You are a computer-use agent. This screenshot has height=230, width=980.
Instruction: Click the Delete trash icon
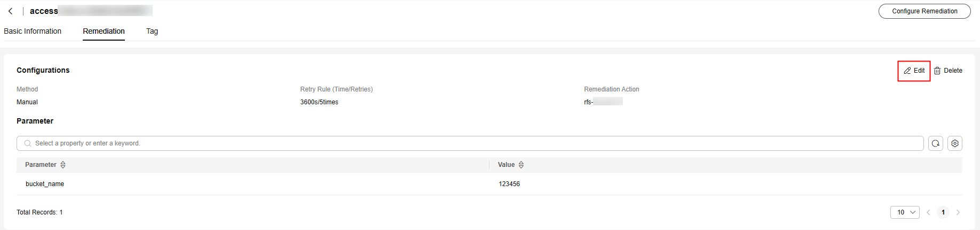coord(937,71)
